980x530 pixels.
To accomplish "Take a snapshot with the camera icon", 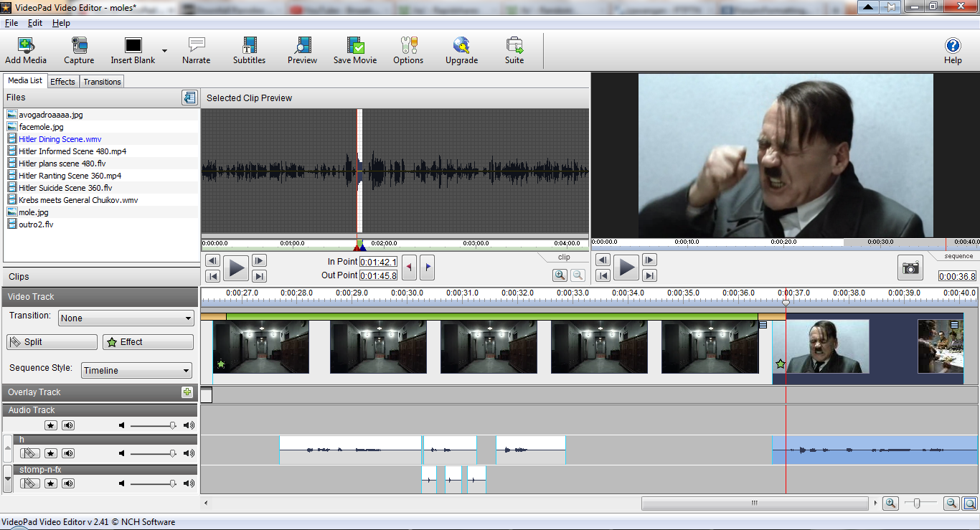I will point(910,268).
